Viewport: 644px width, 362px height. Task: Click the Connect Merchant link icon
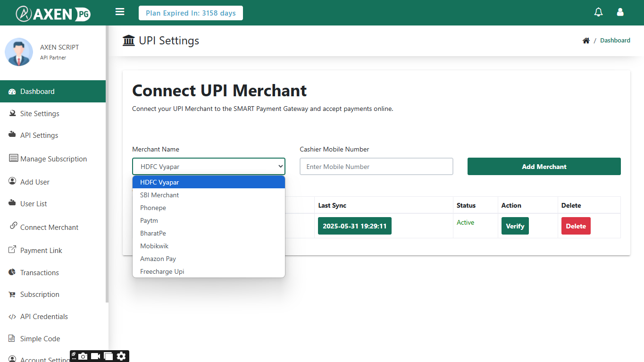[13, 226]
